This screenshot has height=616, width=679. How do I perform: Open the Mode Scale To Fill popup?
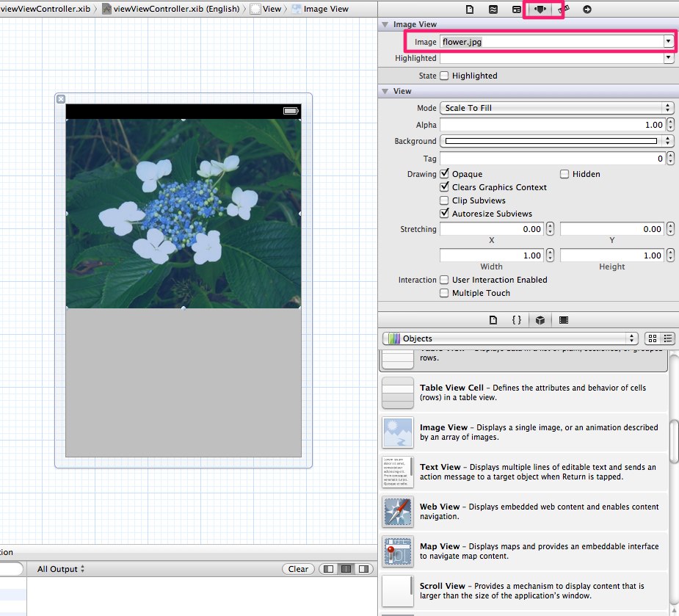tap(557, 108)
